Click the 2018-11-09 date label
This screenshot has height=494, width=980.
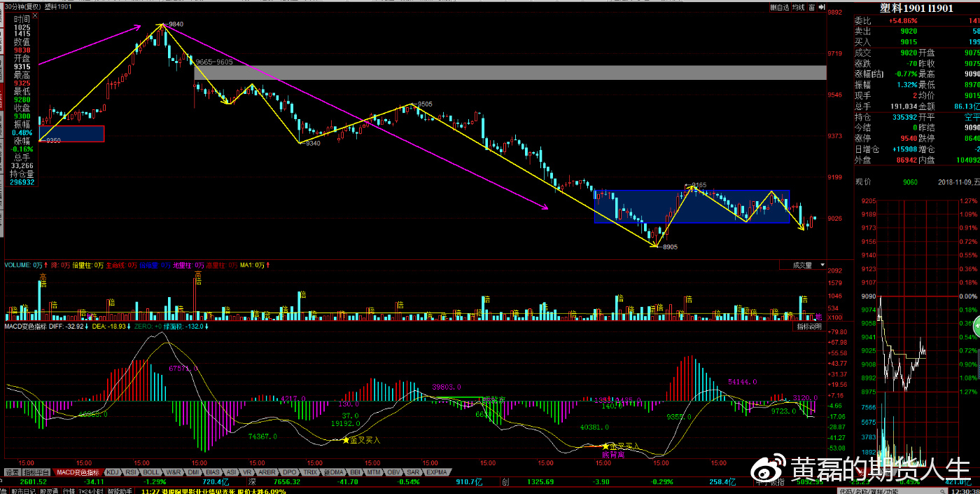(x=954, y=182)
